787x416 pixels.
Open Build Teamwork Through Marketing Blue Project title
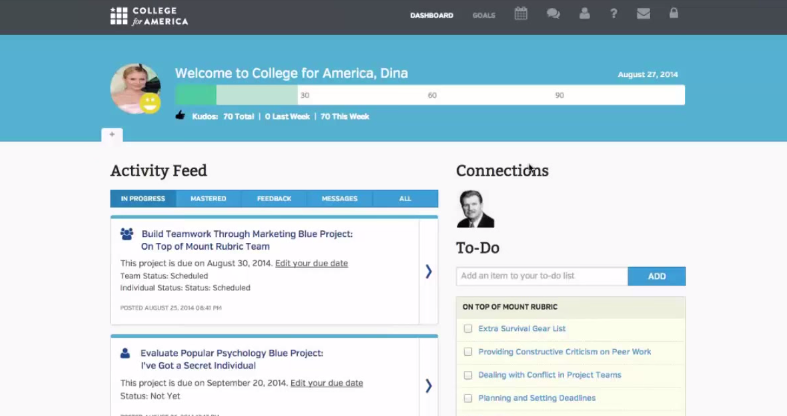[247, 240]
